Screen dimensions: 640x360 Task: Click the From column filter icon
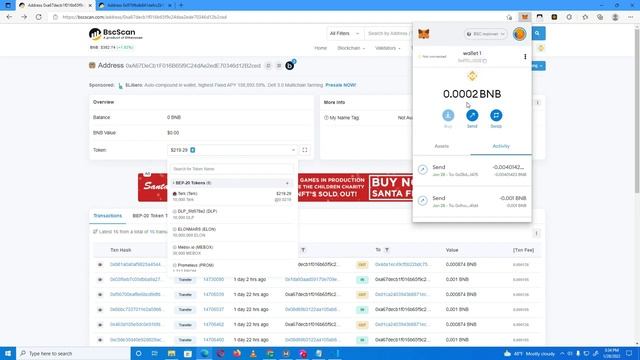tap(303, 250)
